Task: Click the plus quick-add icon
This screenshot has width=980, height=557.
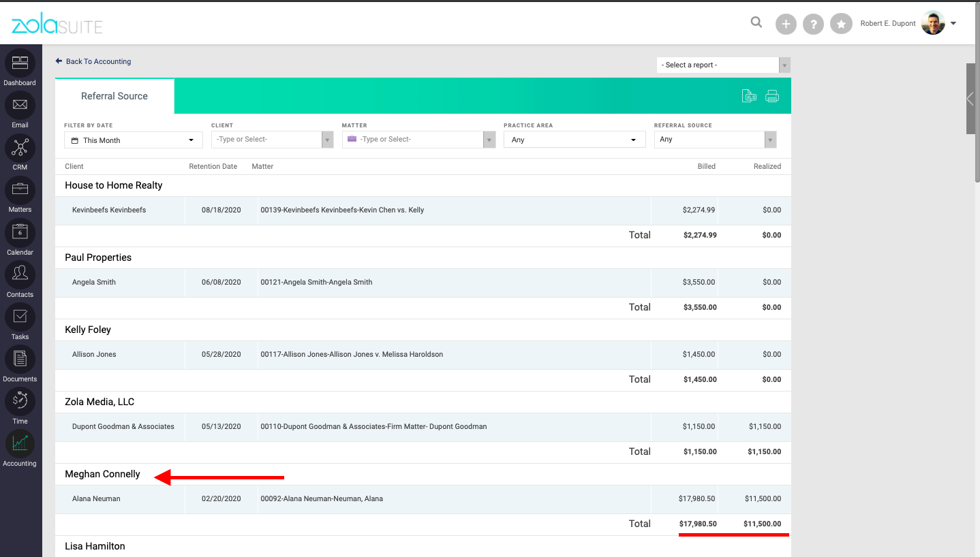Action: [x=786, y=25]
